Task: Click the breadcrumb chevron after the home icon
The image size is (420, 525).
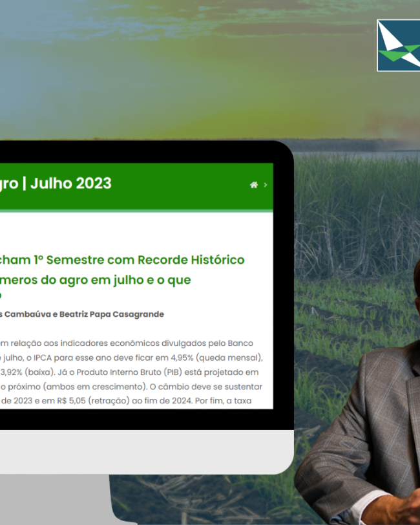Action: pyautogui.click(x=266, y=185)
